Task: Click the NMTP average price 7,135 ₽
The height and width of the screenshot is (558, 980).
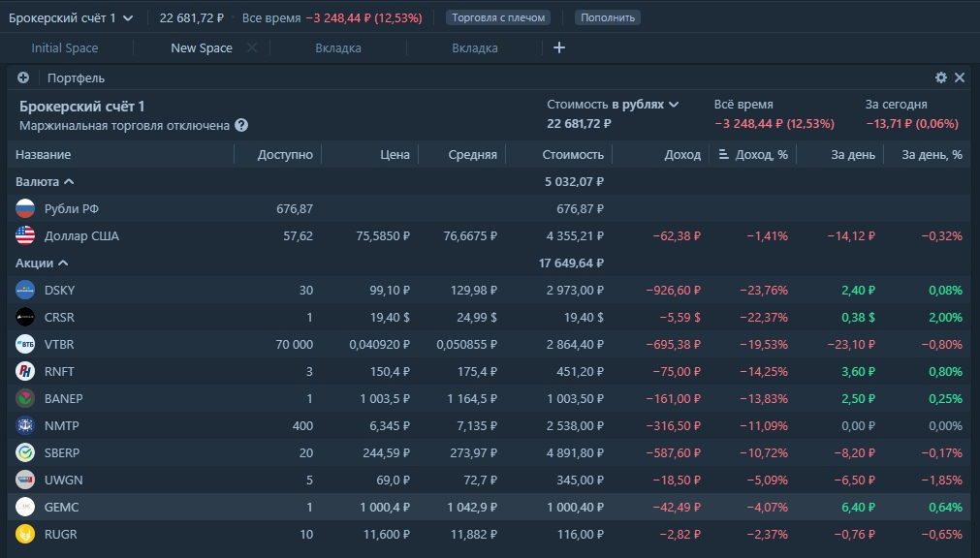Action: point(476,425)
